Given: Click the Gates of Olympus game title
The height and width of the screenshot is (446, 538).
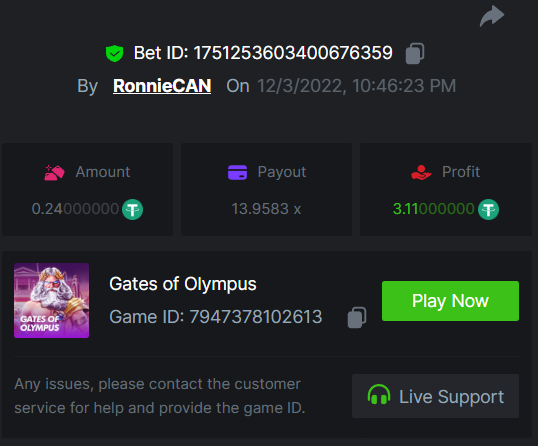Looking at the screenshot, I should point(183,284).
